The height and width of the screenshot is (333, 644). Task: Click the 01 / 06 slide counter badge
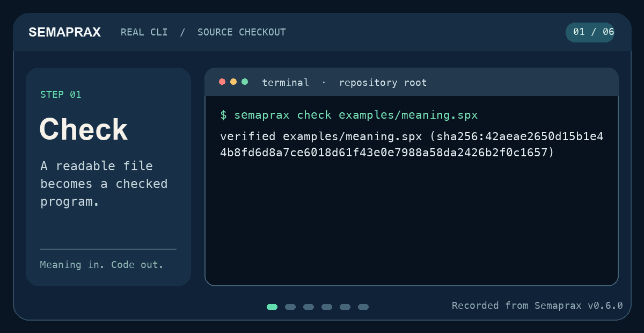[x=590, y=32]
